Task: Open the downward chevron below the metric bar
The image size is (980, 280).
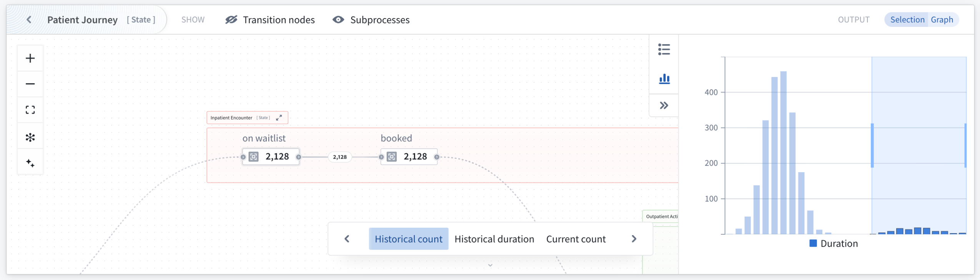Action: (x=490, y=265)
